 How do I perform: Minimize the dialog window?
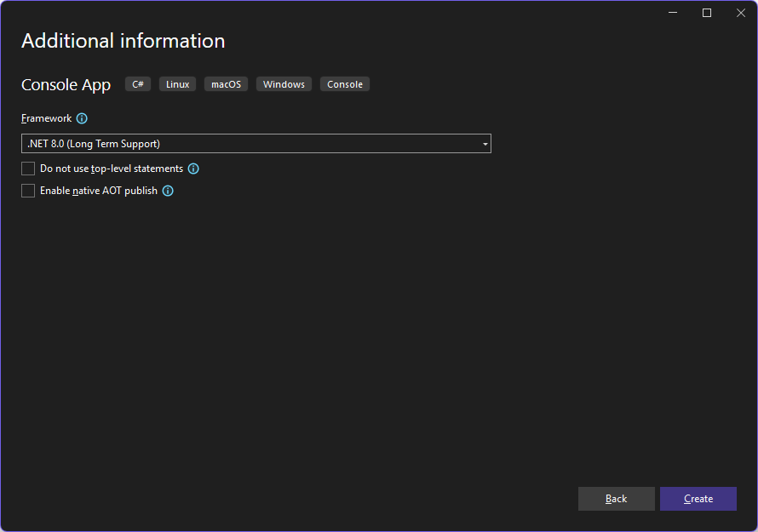[x=672, y=13]
